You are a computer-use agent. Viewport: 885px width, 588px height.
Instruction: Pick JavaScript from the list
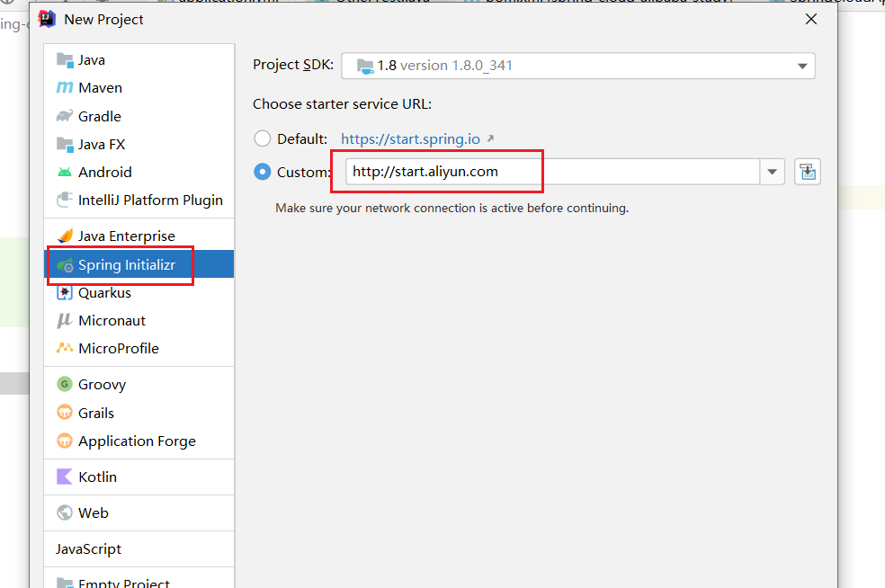click(139, 549)
